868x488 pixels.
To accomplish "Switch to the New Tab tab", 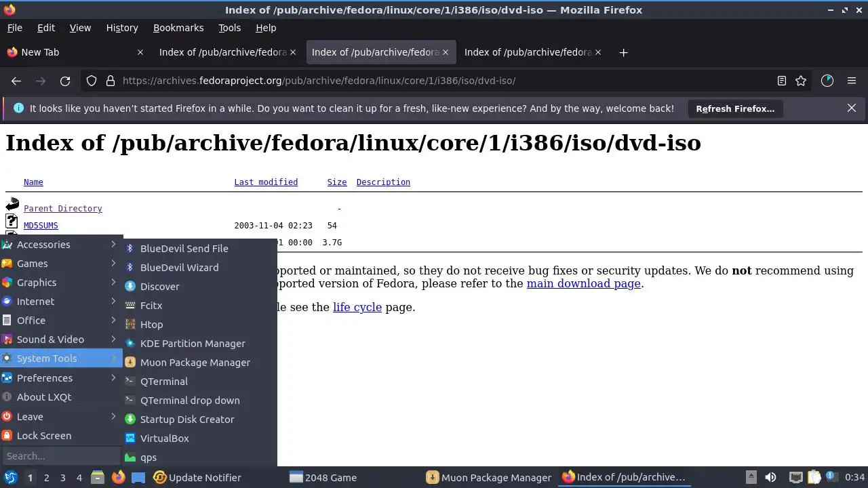I will pyautogui.click(x=75, y=52).
